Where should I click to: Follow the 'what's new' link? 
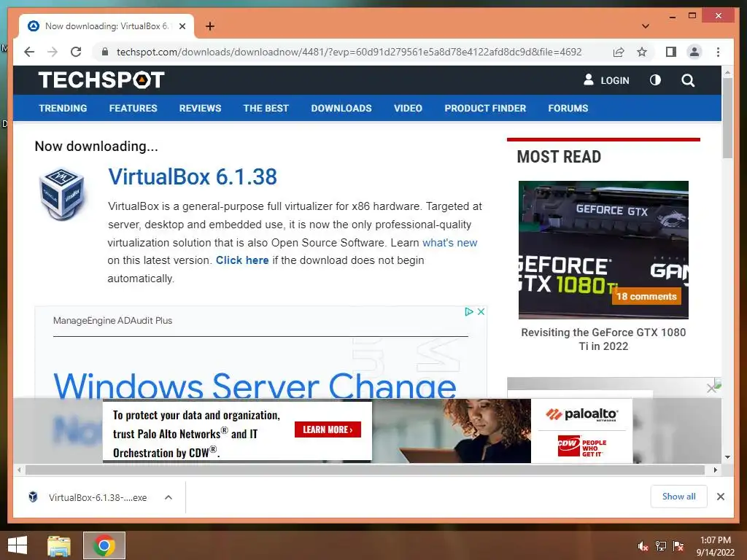449,242
